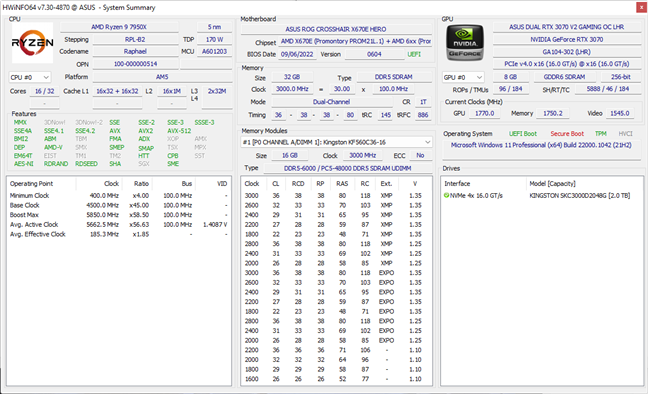Screen dimensions: 648x394
Task: Click the HVCI indicator
Action: (x=625, y=134)
